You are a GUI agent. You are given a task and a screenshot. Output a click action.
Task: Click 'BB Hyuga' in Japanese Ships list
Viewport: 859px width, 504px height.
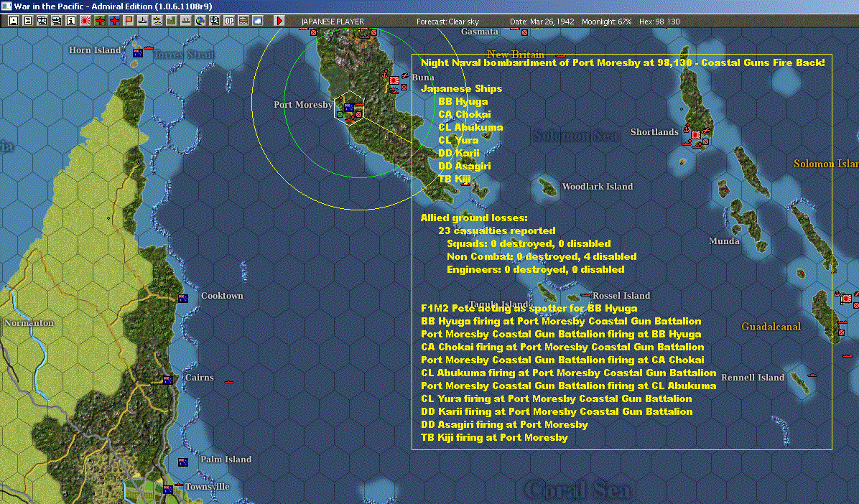(x=463, y=101)
